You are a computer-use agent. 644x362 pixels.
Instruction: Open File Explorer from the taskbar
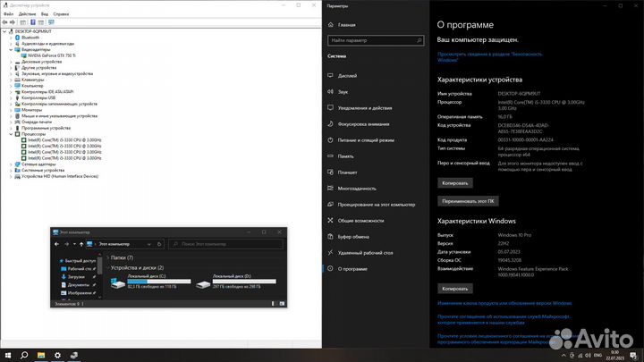pos(41,356)
